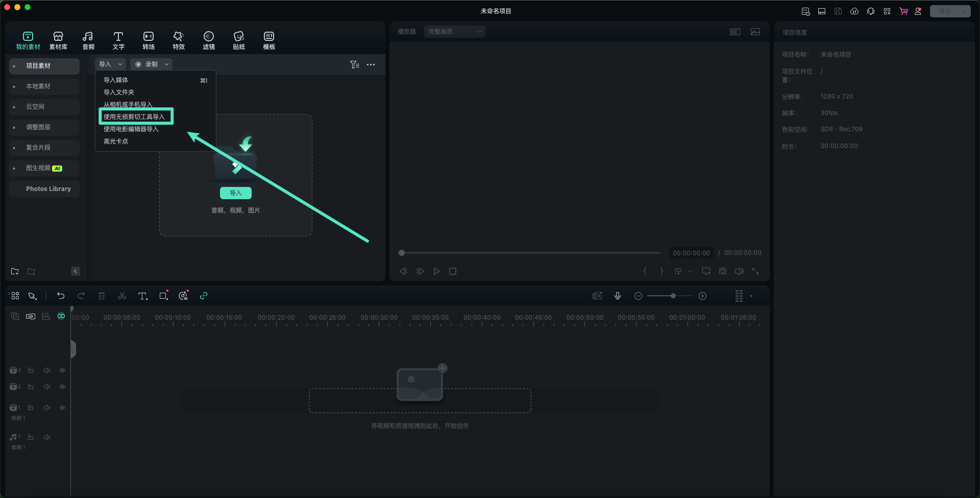The height and width of the screenshot is (498, 980).
Task: Click the scissors split tool in timeline toolbar
Action: [x=122, y=296]
